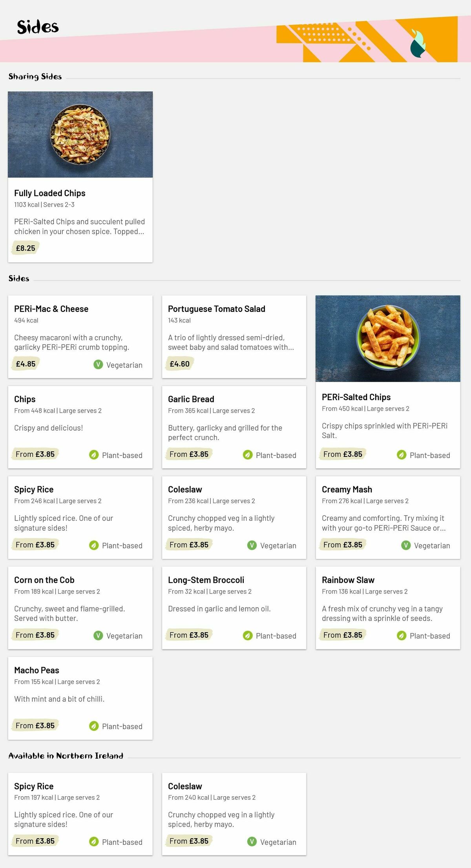471x868 pixels.
Task: Click plant-based leaf icon on Long-Stem Broccoli
Action: point(248,635)
